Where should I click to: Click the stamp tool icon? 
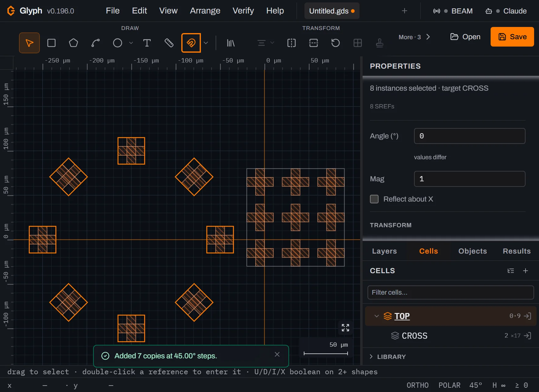pyautogui.click(x=380, y=43)
